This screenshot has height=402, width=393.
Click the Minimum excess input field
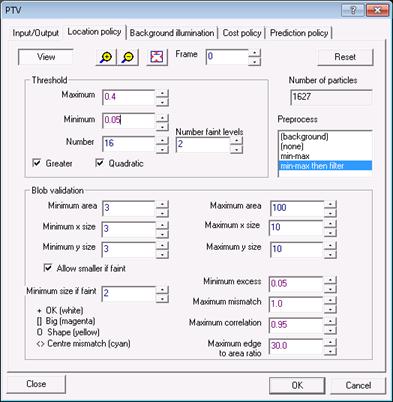click(x=297, y=284)
